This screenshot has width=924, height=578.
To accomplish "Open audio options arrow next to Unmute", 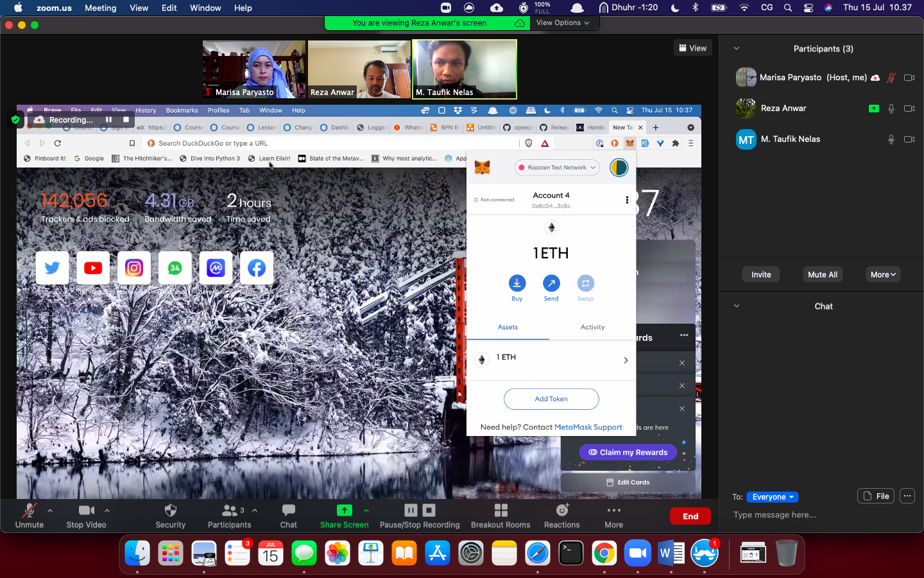I will pos(50,511).
